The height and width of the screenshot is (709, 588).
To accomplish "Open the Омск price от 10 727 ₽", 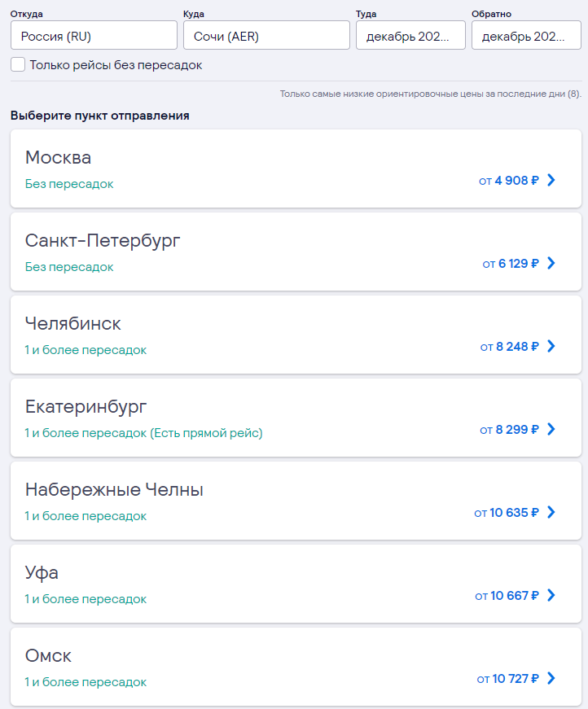I will pos(507,679).
